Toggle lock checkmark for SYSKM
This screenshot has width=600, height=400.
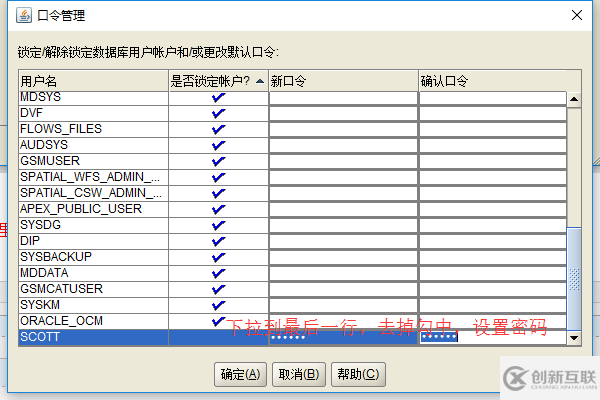coord(218,305)
